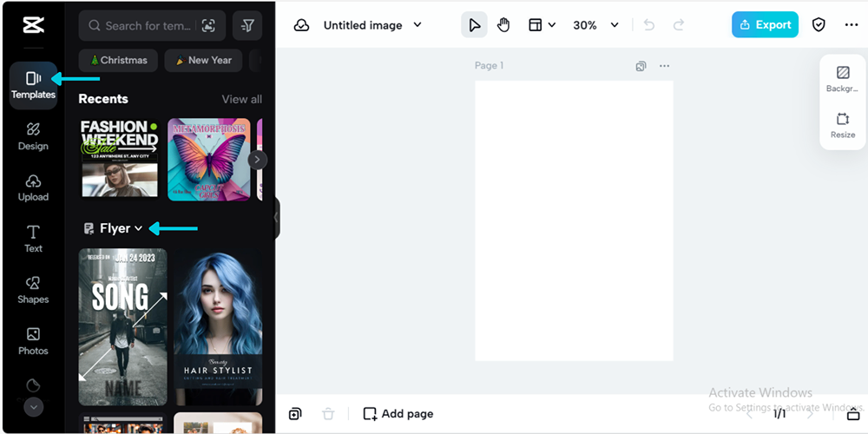
Task: Open the 30% zoom level dropdown
Action: (x=595, y=25)
